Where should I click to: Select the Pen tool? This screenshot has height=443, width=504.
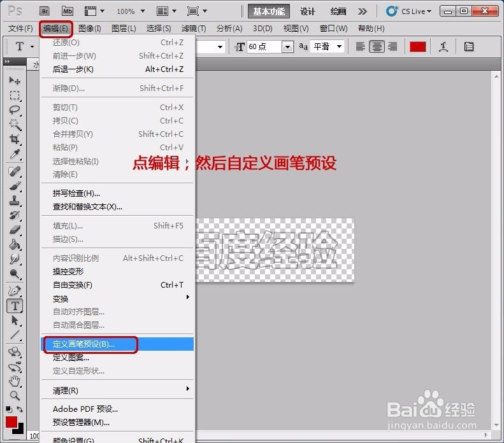[15, 291]
